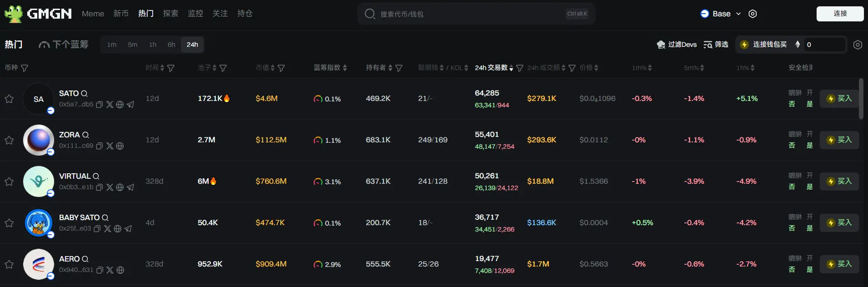Switch to the 1h timeframe tab
The image size is (868, 287).
[x=153, y=45]
